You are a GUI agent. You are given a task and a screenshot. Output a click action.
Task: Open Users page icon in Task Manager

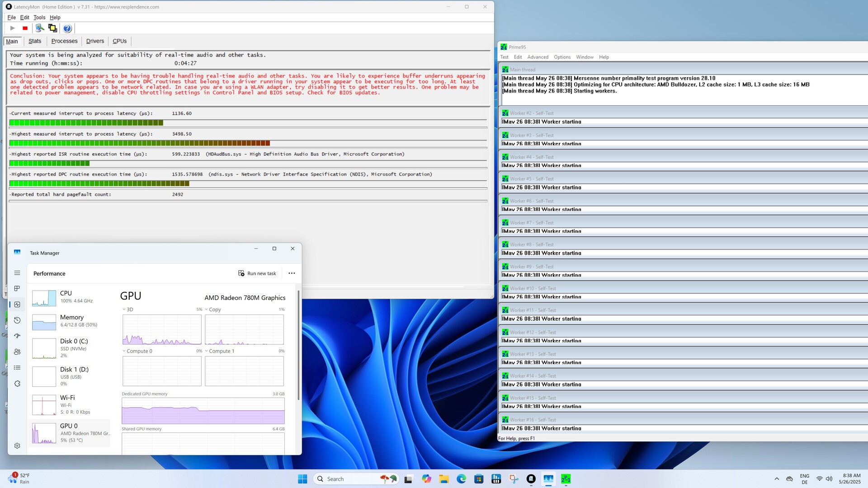(x=17, y=352)
